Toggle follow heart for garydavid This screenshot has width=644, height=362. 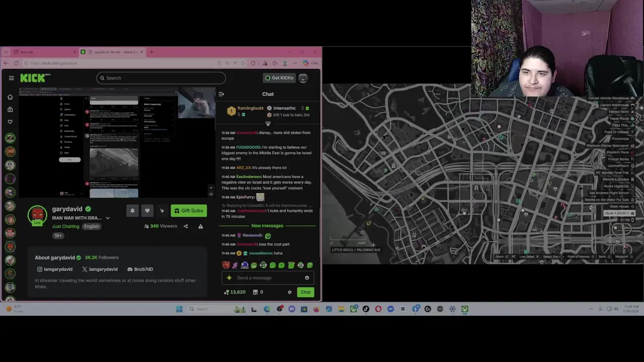[x=147, y=211]
